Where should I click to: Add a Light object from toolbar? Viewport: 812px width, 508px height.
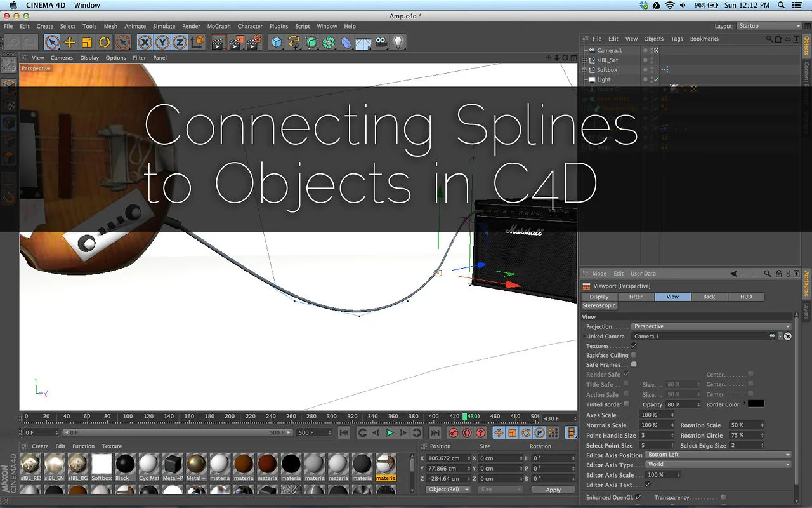point(398,43)
